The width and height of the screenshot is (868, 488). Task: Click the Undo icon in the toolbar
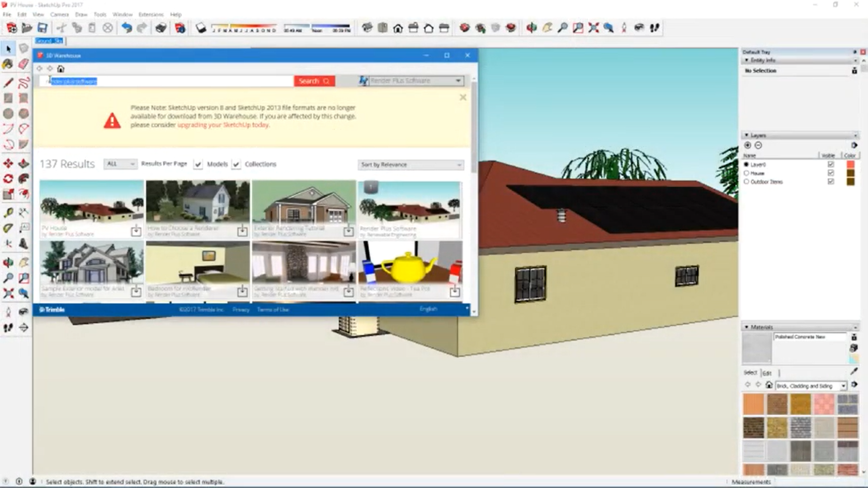coord(127,28)
